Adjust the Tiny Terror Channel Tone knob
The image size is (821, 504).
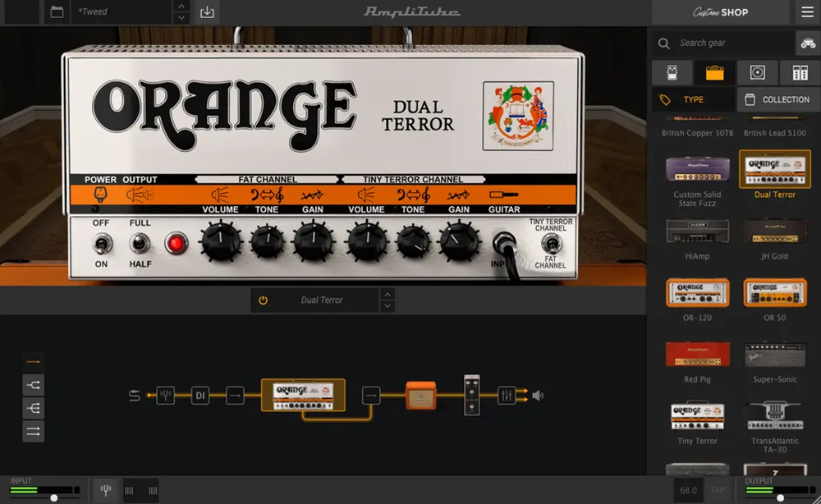point(413,242)
